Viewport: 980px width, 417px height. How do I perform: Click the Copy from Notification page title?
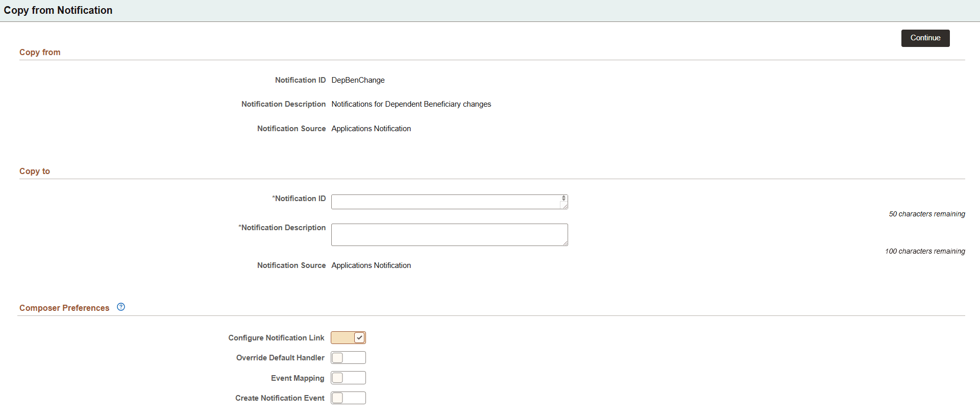tap(58, 10)
